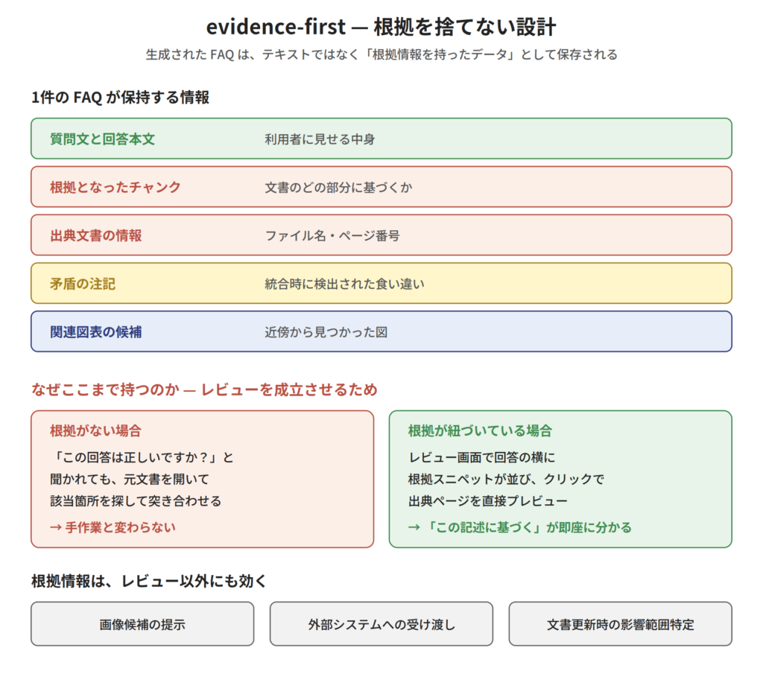Click the '文書更新時の影響範囲特定' box
Screen dimensions: 763x700
tap(621, 624)
